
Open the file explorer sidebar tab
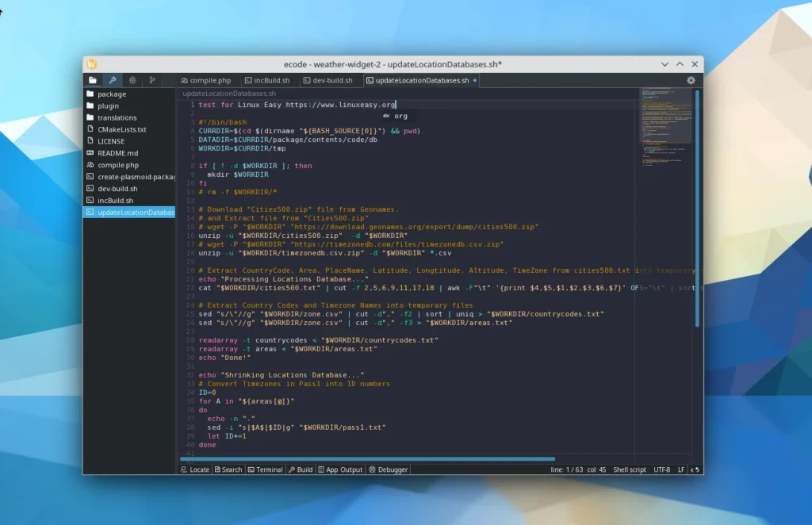[x=93, y=80]
